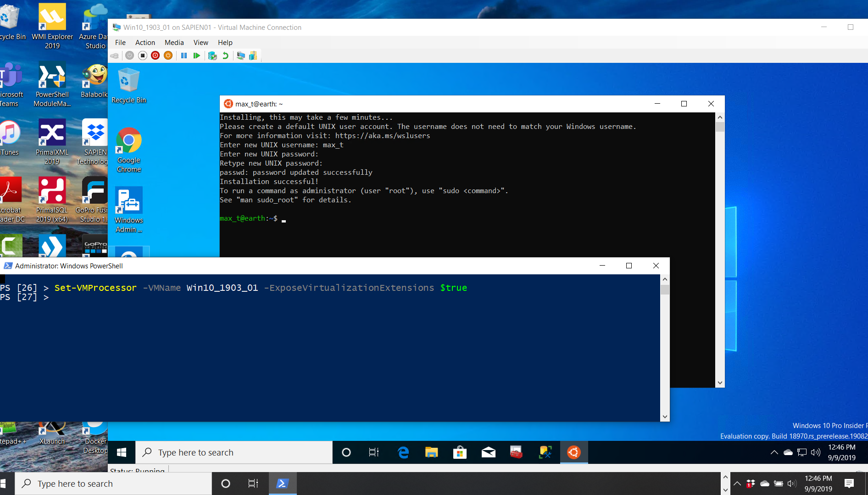868x495 pixels.
Task: Show hidden tray icons on the host
Action: coord(736,483)
